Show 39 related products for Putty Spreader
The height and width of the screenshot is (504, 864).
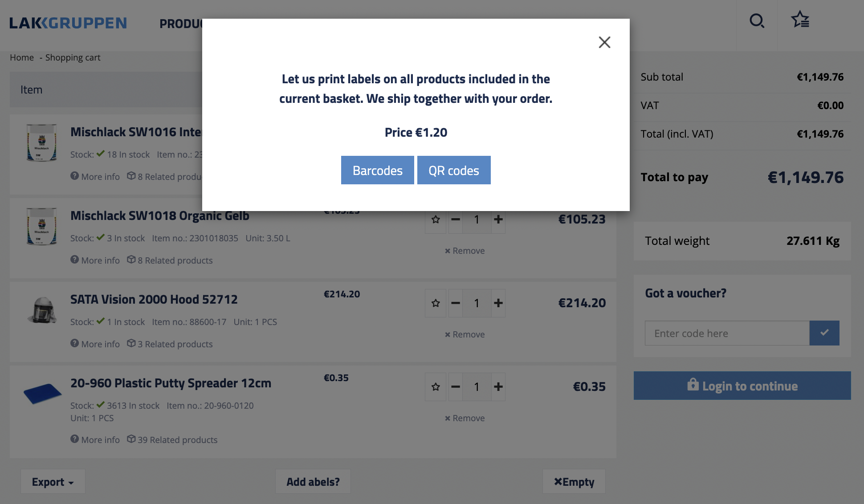(x=172, y=439)
